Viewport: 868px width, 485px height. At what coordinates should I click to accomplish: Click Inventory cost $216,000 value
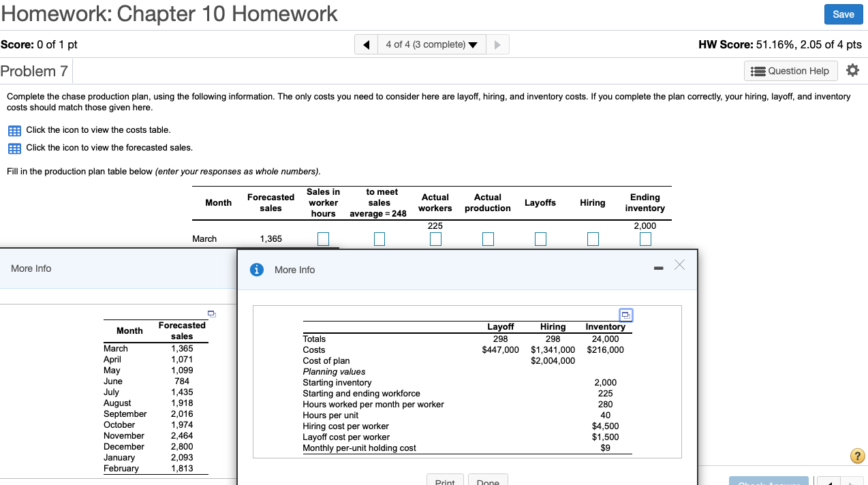605,349
